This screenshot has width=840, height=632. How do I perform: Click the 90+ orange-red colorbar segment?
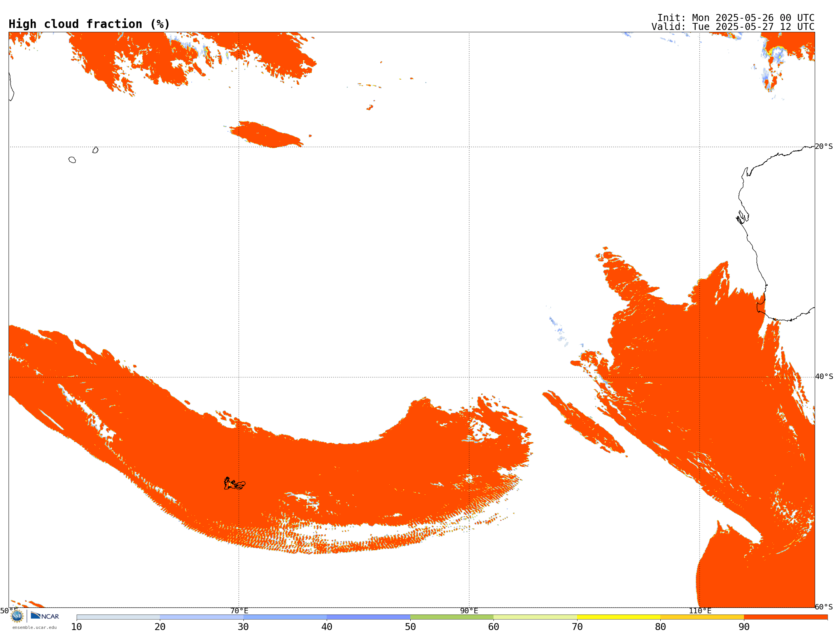[x=786, y=617]
